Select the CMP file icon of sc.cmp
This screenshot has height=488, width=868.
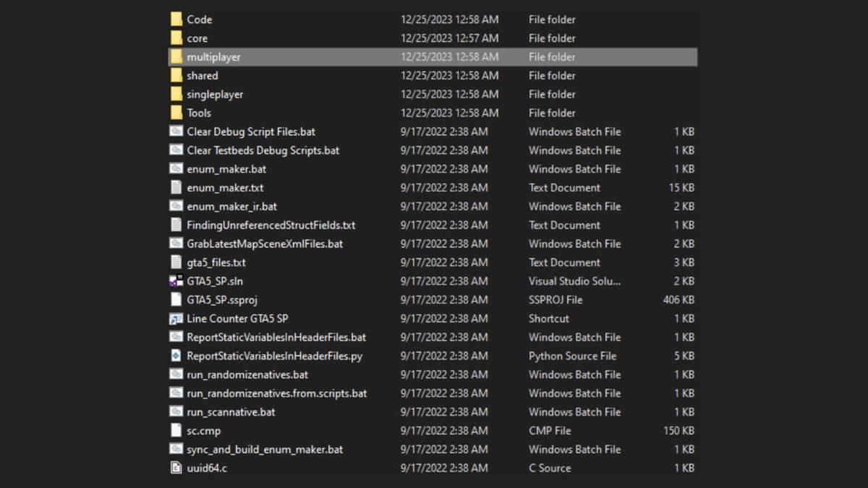coord(176,430)
